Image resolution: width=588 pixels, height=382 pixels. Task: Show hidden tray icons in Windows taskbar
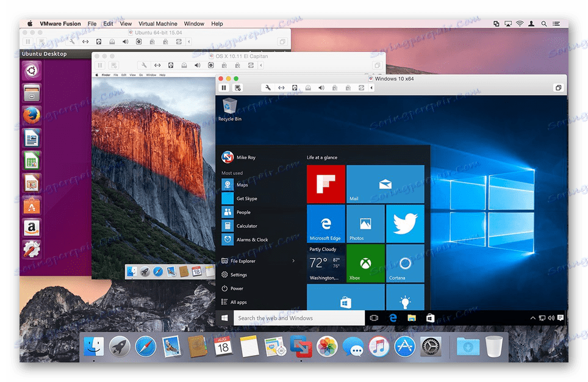tap(532, 318)
